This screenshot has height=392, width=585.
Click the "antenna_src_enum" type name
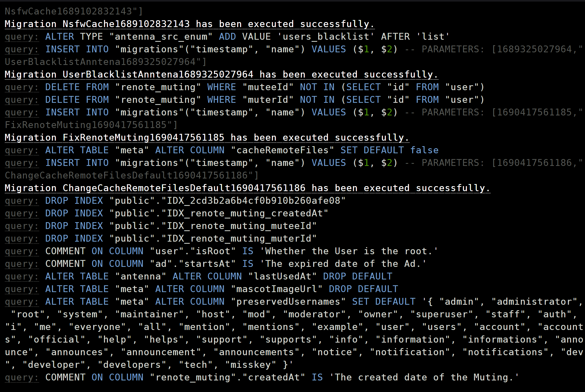point(161,37)
